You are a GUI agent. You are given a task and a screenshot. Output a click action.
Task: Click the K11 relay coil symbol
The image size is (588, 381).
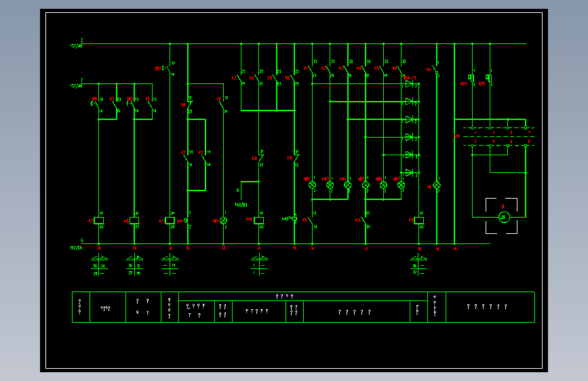(170, 220)
